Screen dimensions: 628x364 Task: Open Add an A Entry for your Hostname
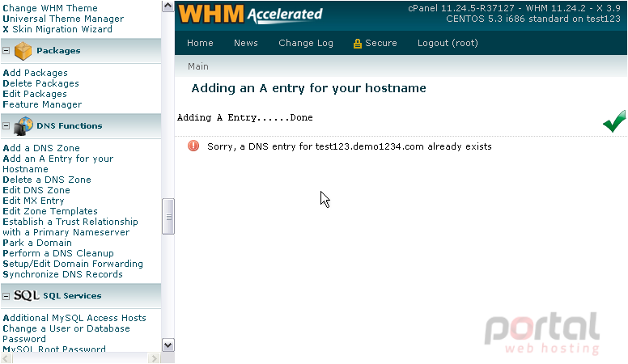pyautogui.click(x=58, y=163)
